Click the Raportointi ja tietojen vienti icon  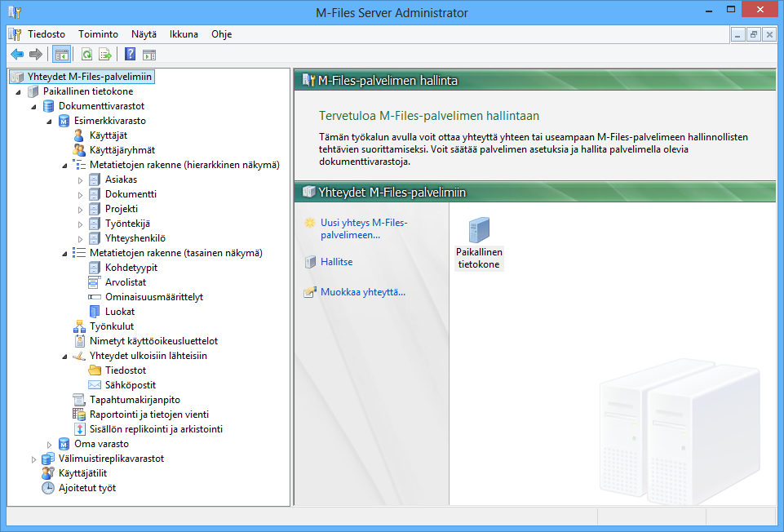tap(79, 415)
